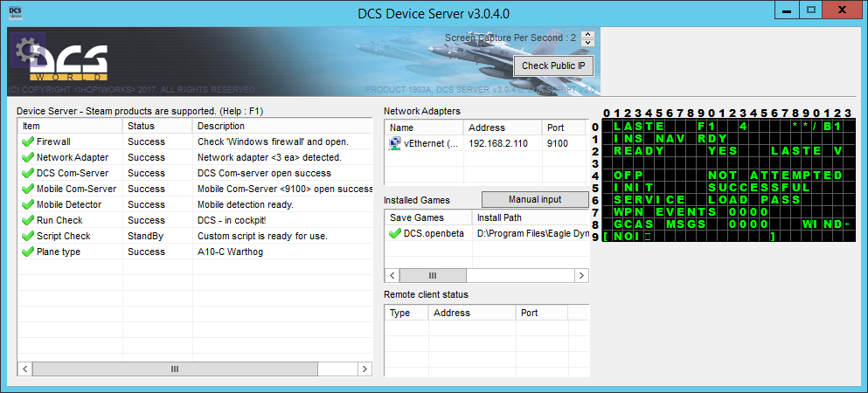Select the vEthernet adapter name

pyautogui.click(x=431, y=144)
